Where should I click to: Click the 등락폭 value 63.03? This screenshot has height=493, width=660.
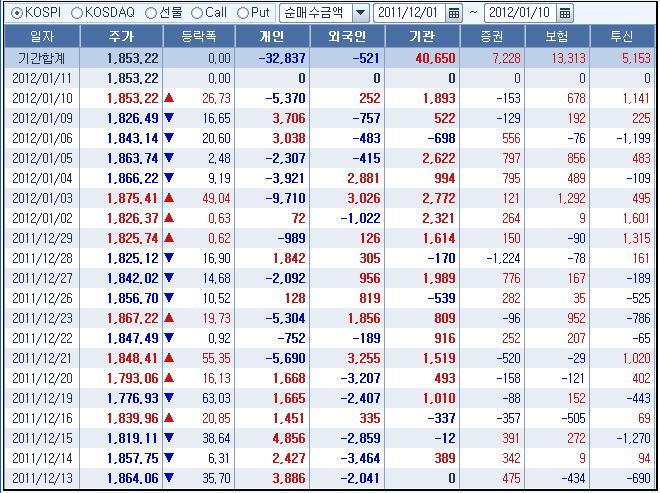[216, 399]
